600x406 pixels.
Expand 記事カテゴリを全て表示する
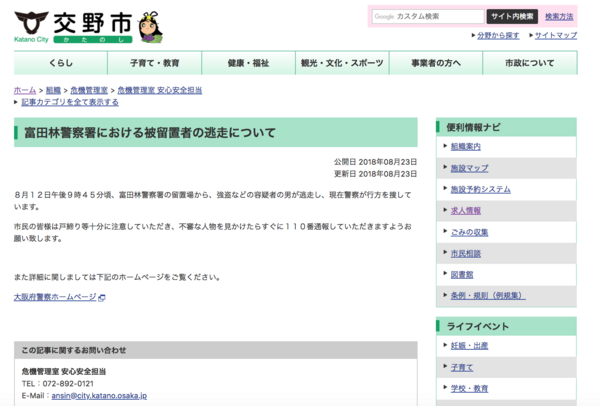[69, 102]
